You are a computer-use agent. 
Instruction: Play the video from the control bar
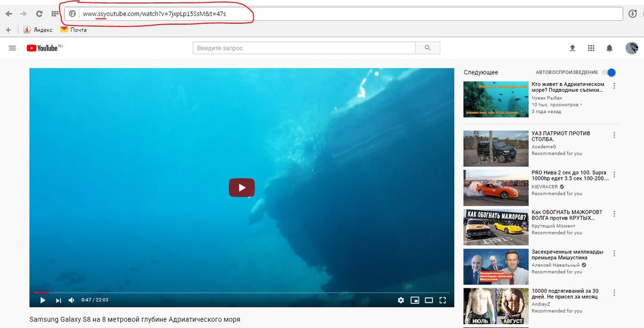[x=42, y=300]
